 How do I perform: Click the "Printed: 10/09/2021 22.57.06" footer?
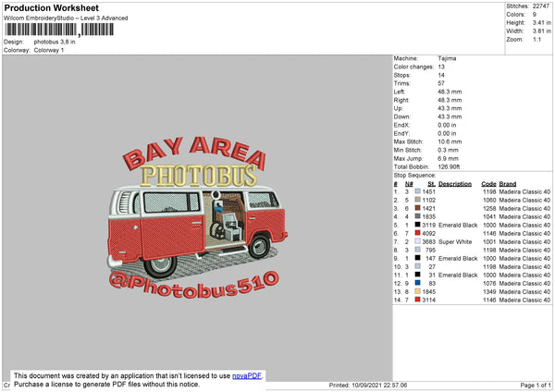368,386
